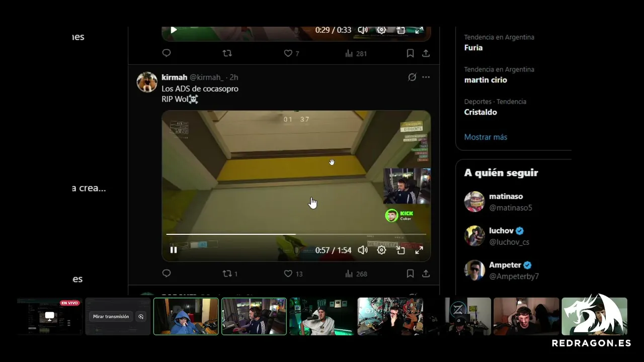Seek on the kirmah video progress bar
644x362 pixels.
click(296, 234)
